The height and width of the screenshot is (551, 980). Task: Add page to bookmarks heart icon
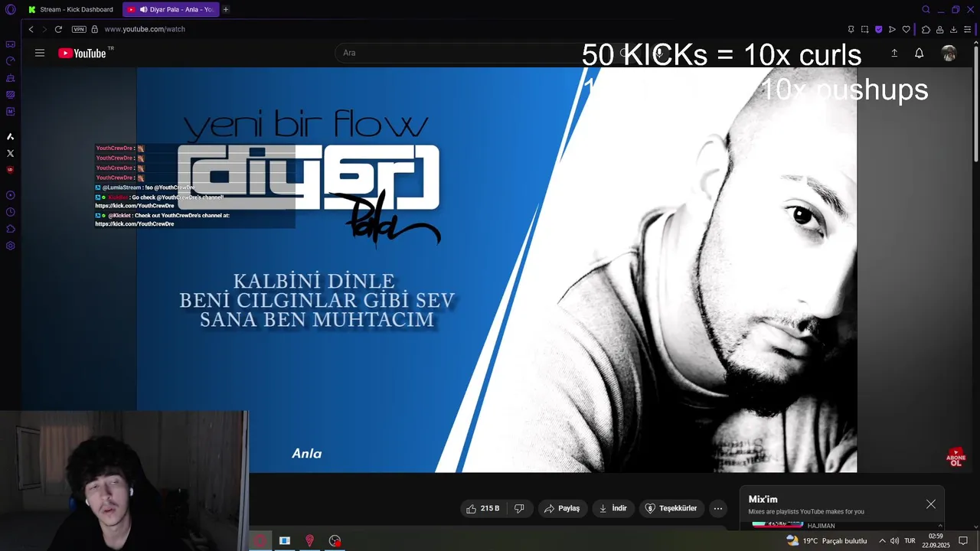(x=906, y=29)
